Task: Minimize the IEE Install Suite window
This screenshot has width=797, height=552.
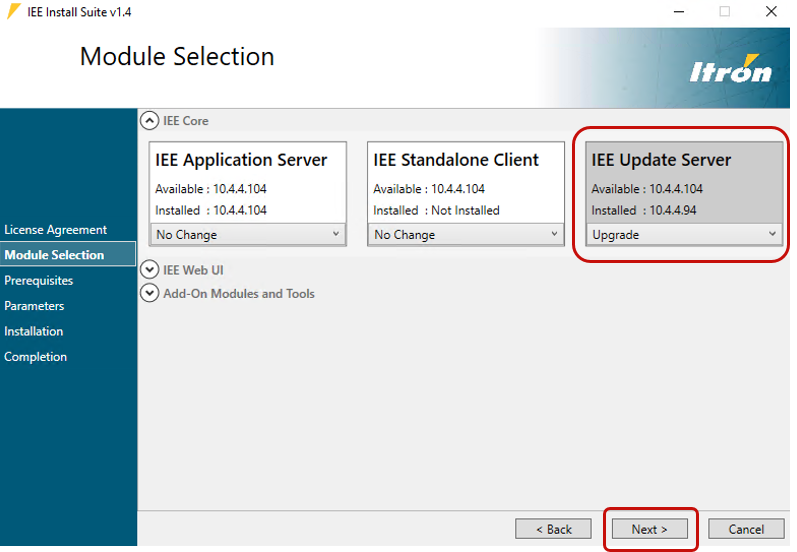Action: (x=679, y=11)
